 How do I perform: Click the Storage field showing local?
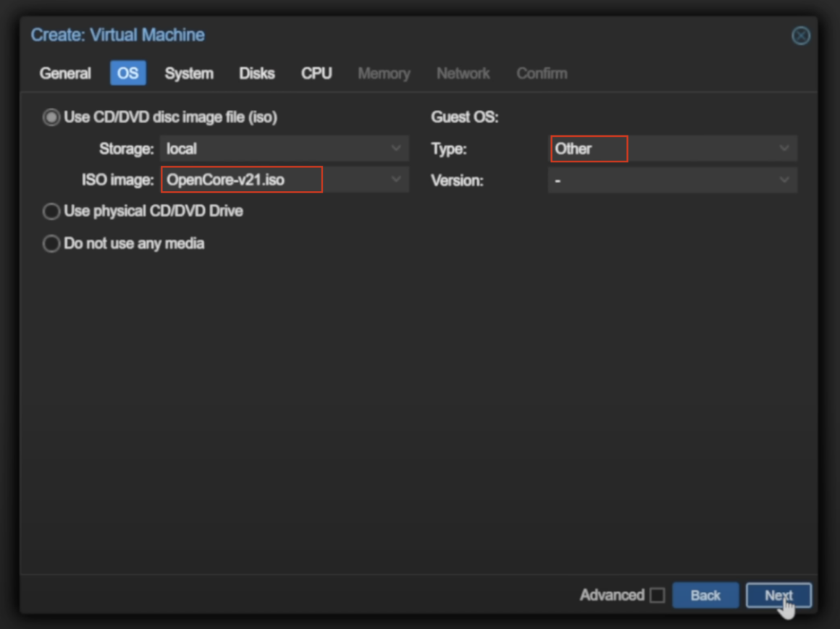tap(285, 148)
